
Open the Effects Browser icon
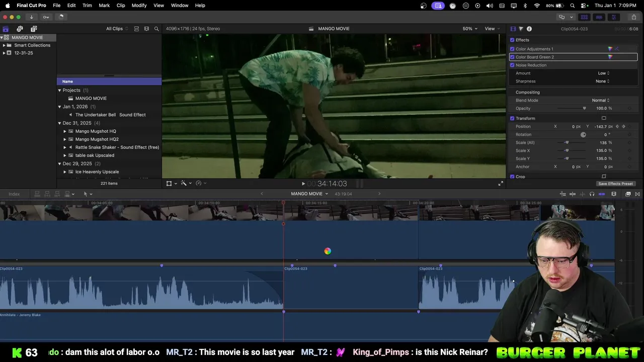(628, 194)
